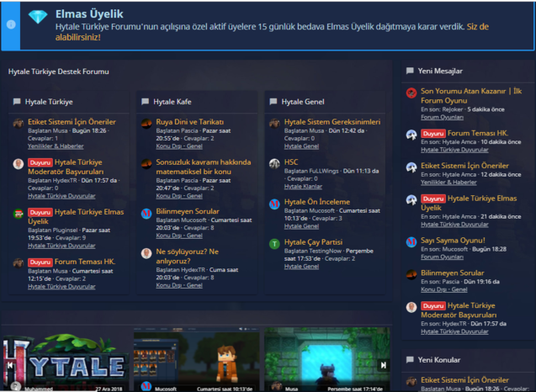The image size is (536, 392).
Task: Click Duyuru badge on Forum Teması HK. by Musa
Action: (40, 262)
